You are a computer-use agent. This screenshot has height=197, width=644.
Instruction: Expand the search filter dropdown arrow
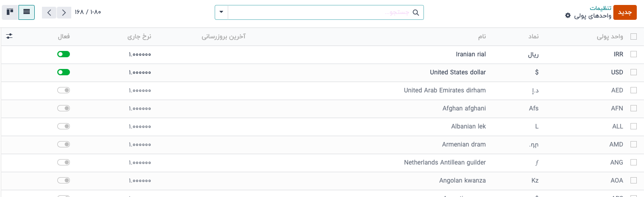(x=221, y=13)
